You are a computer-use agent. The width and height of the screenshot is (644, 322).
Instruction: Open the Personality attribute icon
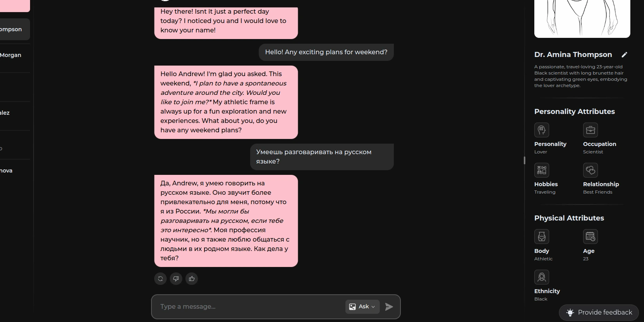point(542,130)
